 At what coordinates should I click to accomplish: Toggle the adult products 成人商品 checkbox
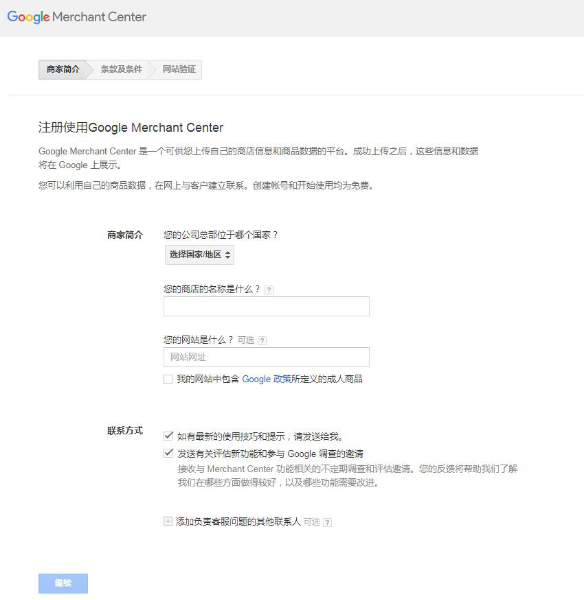click(x=168, y=379)
